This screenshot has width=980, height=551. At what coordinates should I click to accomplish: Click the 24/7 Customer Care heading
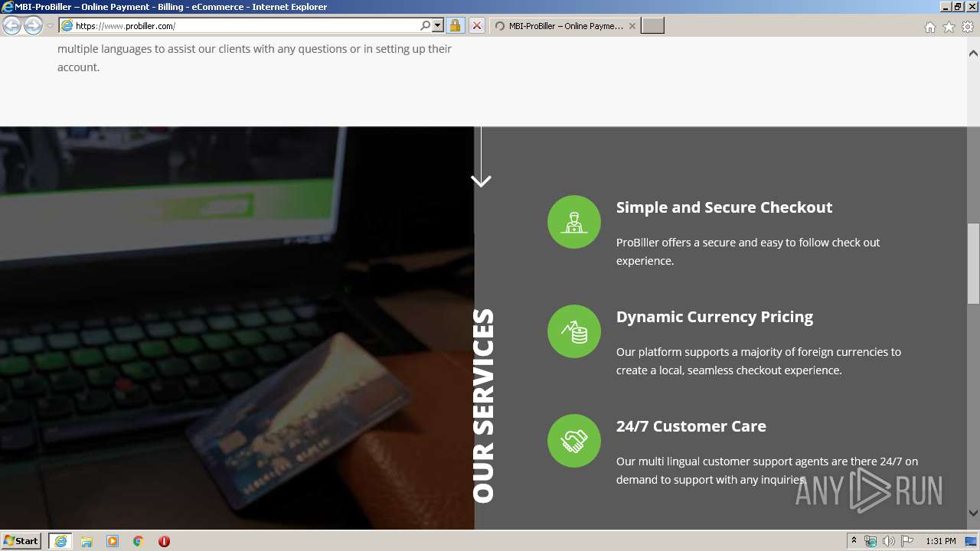click(691, 426)
